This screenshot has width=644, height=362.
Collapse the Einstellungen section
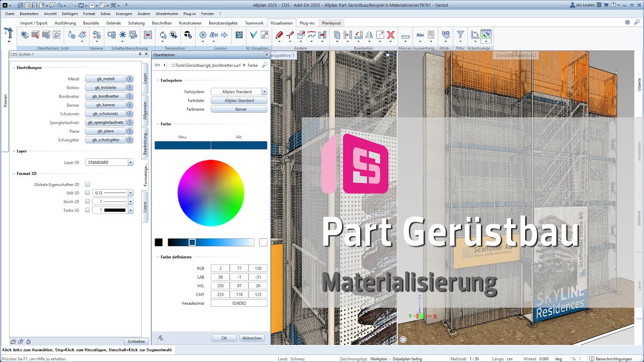(x=14, y=67)
